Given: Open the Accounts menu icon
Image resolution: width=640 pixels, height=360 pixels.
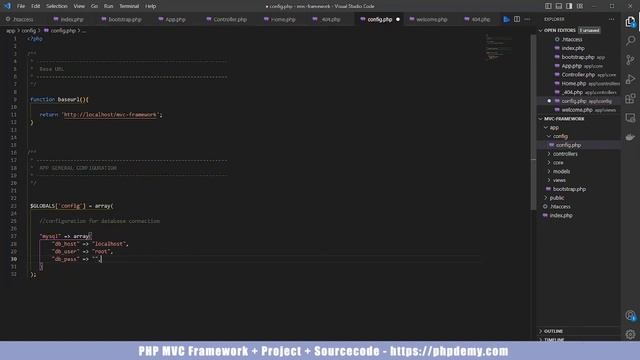Looking at the screenshot, I should point(630,315).
